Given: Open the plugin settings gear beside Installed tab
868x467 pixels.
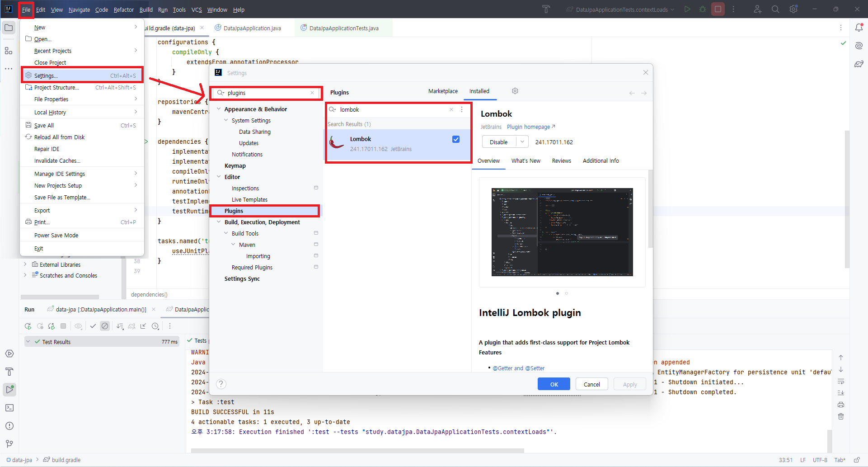Looking at the screenshot, I should click(x=515, y=91).
